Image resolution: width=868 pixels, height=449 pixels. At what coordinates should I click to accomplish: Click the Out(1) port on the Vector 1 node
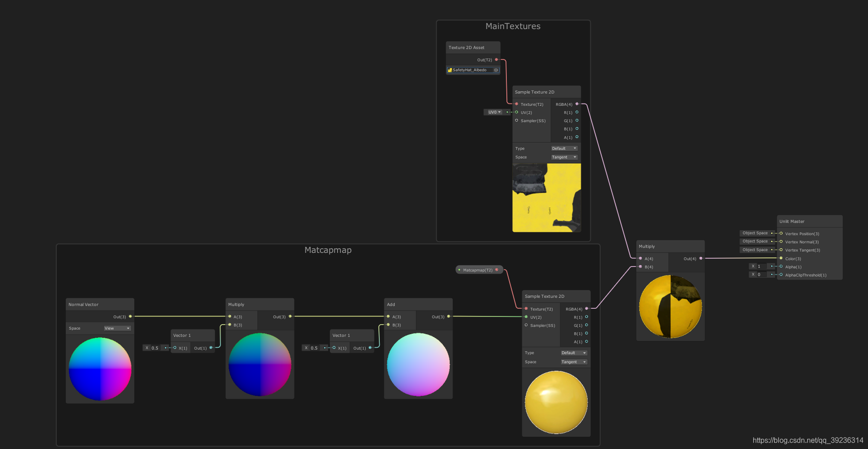(x=211, y=348)
